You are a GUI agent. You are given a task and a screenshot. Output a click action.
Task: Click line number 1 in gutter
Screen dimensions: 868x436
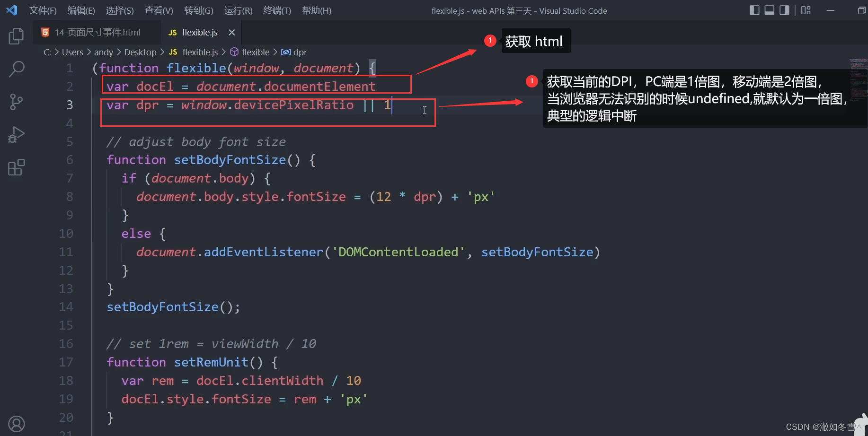coord(70,68)
